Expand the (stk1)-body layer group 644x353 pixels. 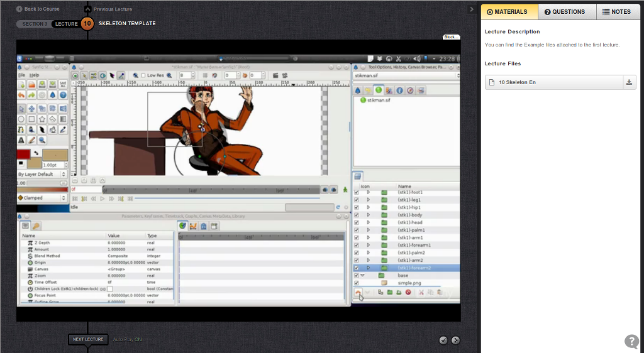tap(369, 215)
